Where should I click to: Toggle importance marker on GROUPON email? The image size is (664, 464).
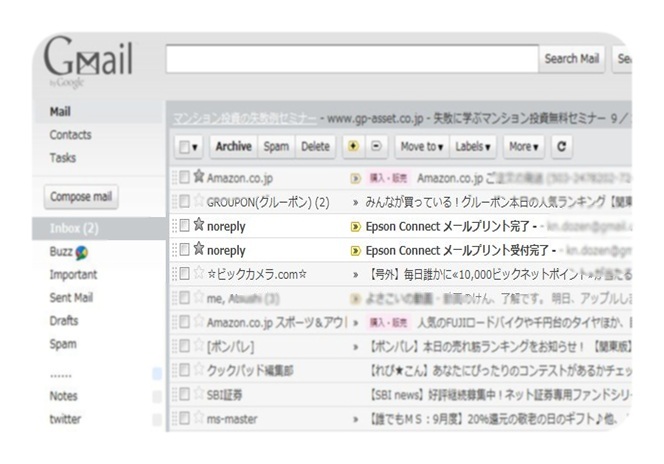pos(355,203)
